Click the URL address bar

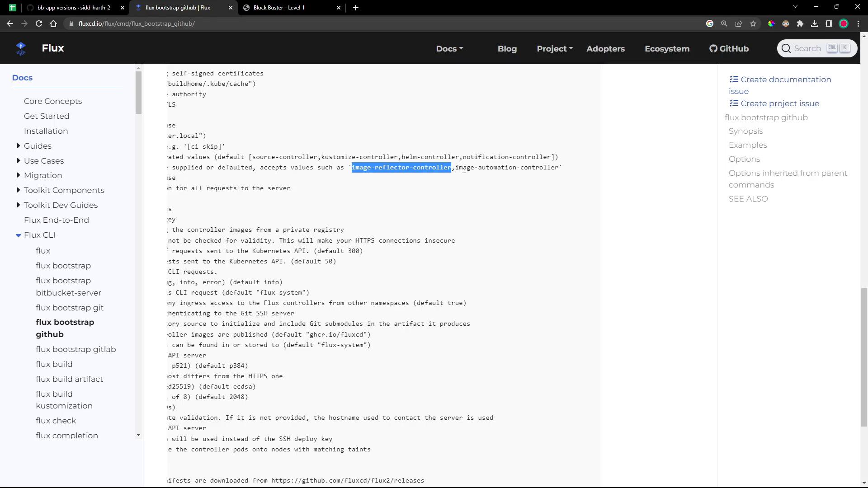[384, 23]
